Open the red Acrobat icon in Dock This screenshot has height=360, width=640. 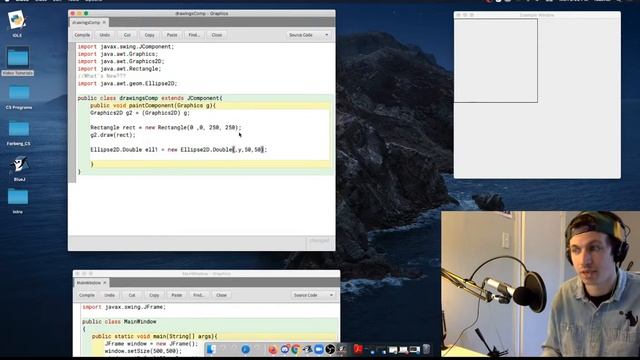(358, 349)
